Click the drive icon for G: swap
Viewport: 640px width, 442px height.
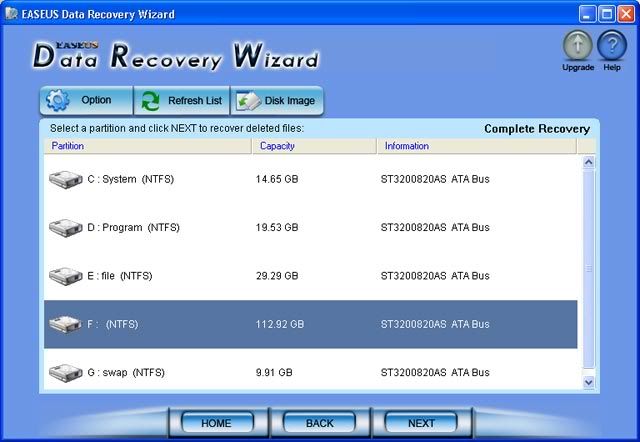[65, 373]
